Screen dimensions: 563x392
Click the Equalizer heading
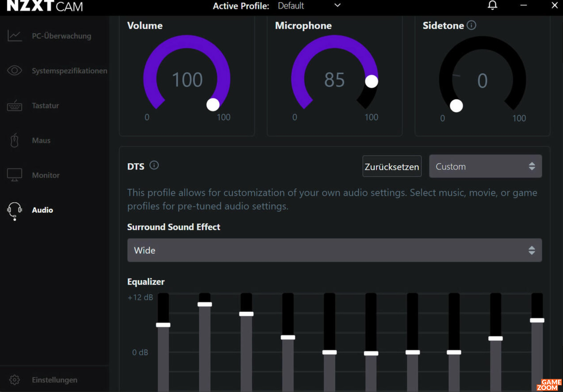pos(146,282)
